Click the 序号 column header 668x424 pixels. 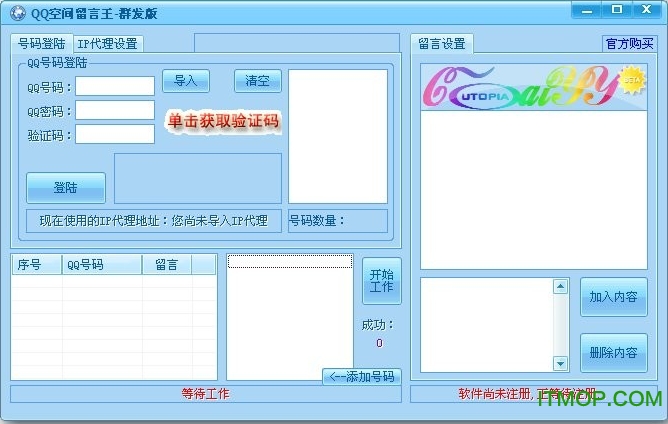pyautogui.click(x=37, y=265)
